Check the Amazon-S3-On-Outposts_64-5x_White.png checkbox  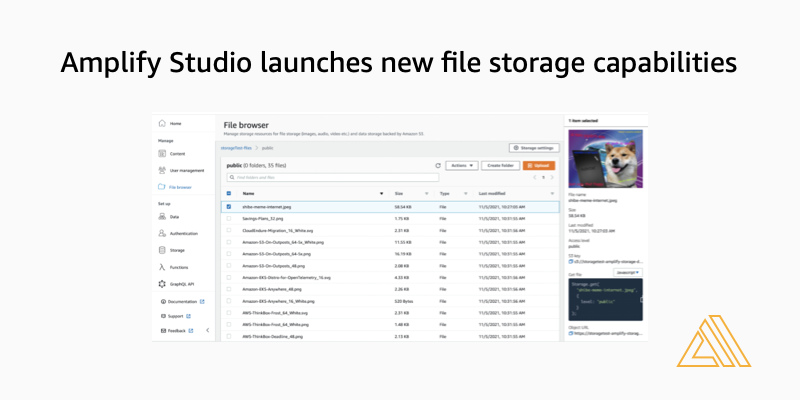pos(229,242)
